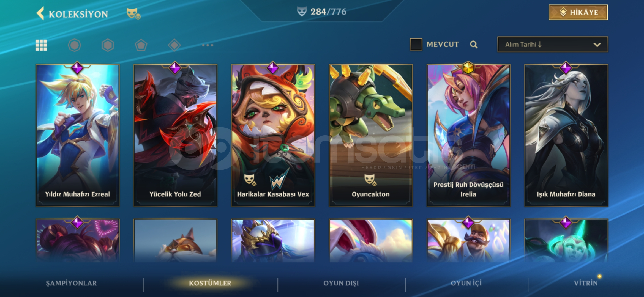Click the magnifier search icon

(474, 45)
